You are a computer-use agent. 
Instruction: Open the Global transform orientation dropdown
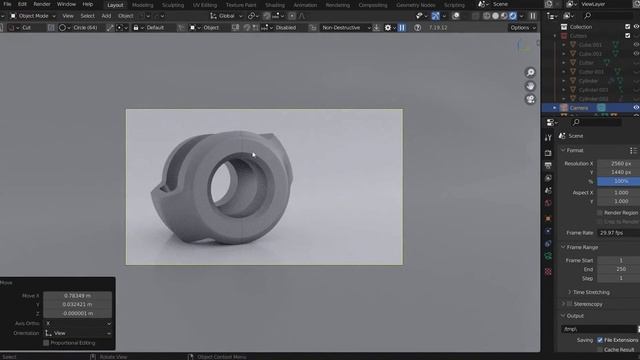(226, 16)
